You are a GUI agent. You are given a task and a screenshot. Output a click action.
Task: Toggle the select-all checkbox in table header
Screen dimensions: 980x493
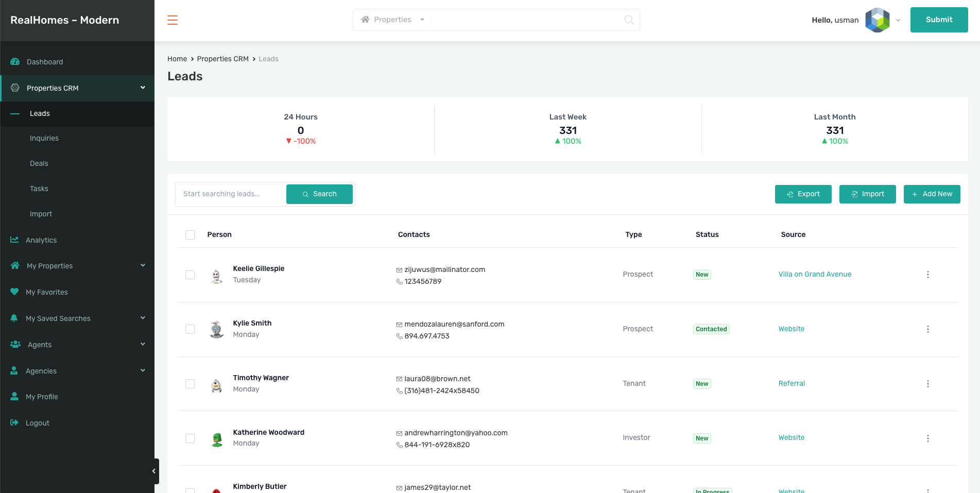click(190, 235)
